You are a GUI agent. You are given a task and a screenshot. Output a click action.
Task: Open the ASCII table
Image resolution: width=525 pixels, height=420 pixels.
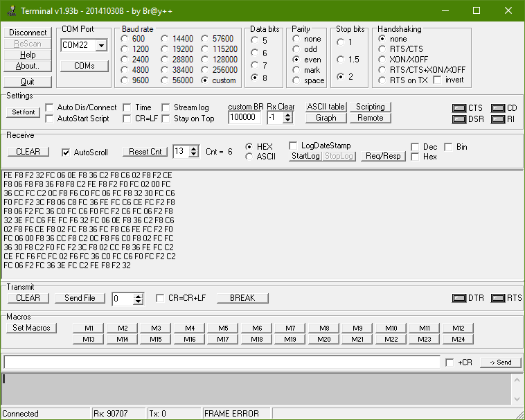coord(326,107)
